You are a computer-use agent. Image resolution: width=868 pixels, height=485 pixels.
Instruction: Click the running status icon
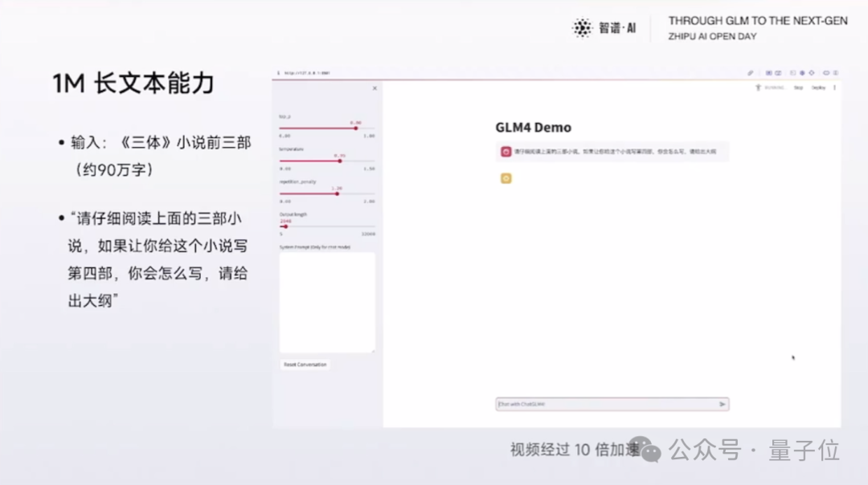coord(758,88)
